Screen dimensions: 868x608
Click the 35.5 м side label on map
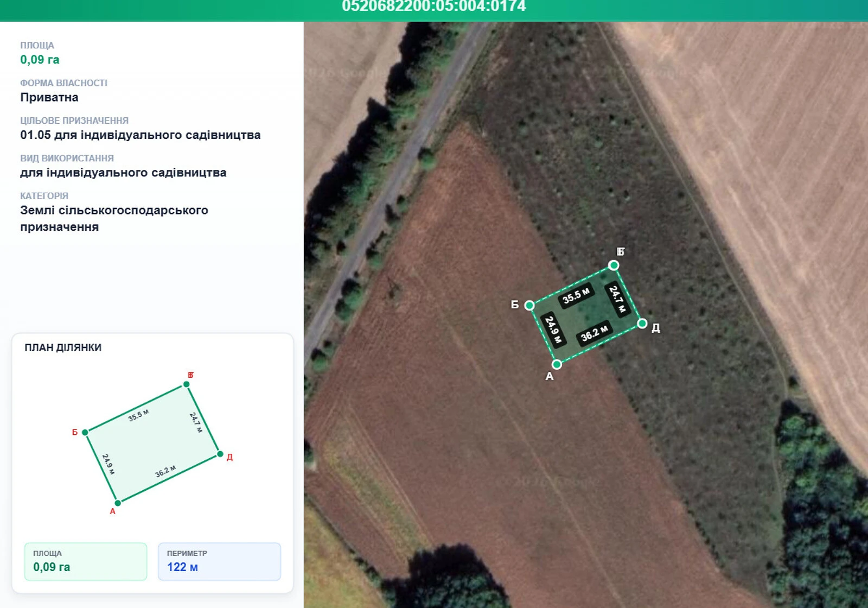coord(576,296)
